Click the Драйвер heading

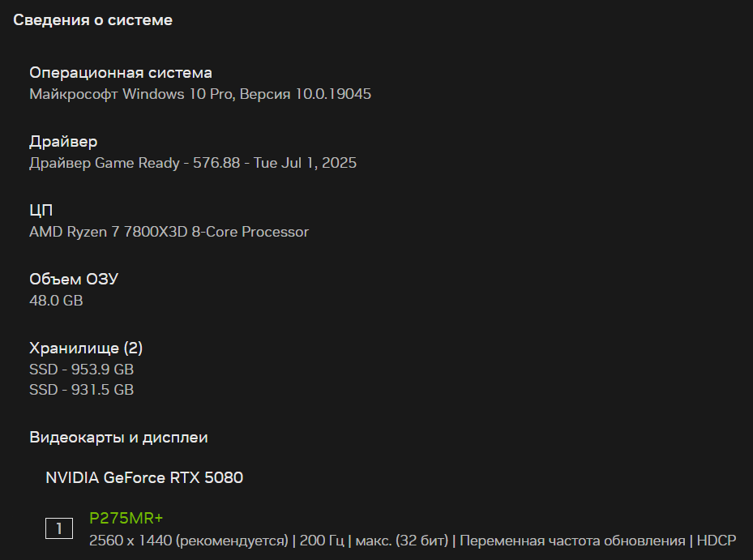tap(63, 141)
